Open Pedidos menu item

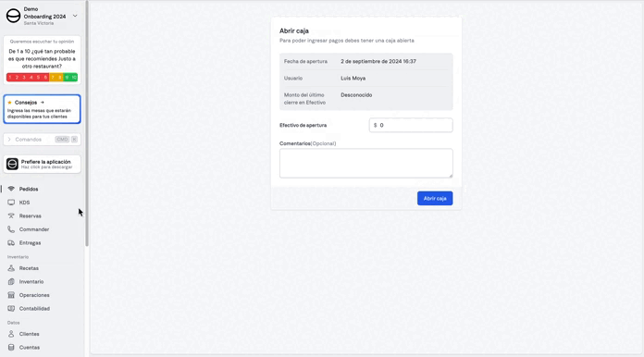29,190
